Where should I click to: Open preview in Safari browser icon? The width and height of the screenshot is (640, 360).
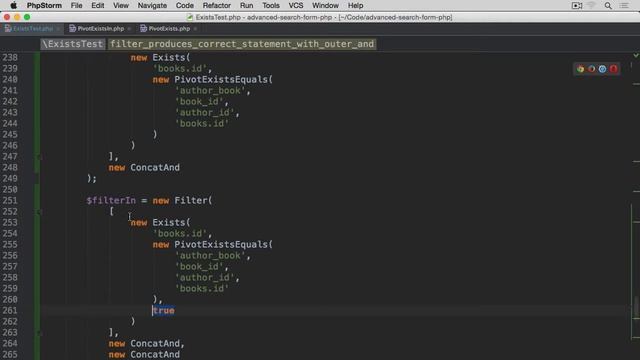click(x=602, y=69)
